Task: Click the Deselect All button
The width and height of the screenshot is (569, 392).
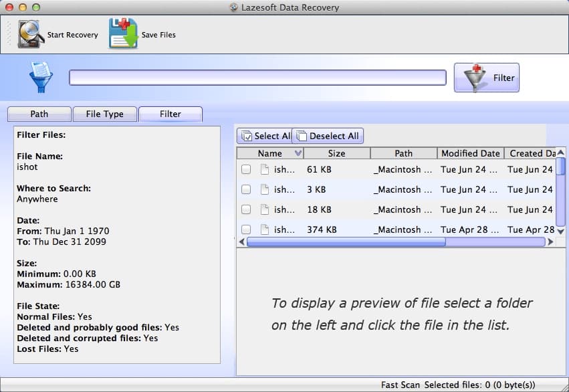Action: coord(328,136)
